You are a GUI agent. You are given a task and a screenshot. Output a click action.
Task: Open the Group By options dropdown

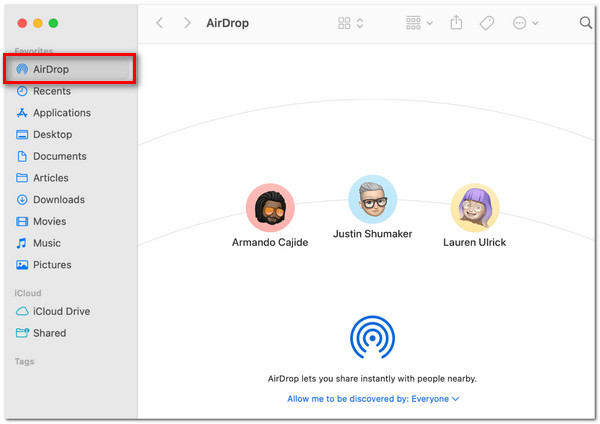coord(419,23)
